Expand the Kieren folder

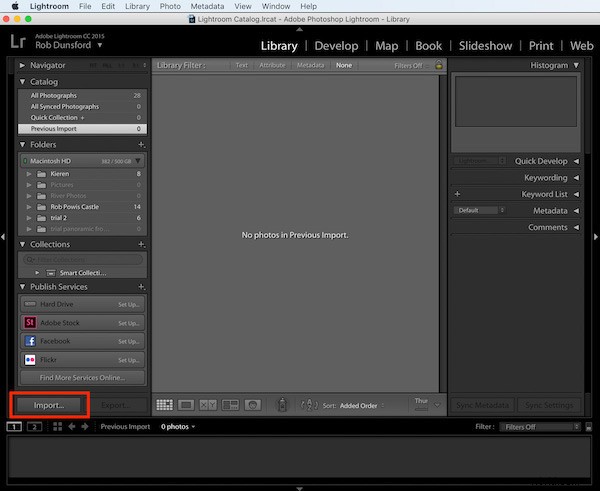[26, 174]
